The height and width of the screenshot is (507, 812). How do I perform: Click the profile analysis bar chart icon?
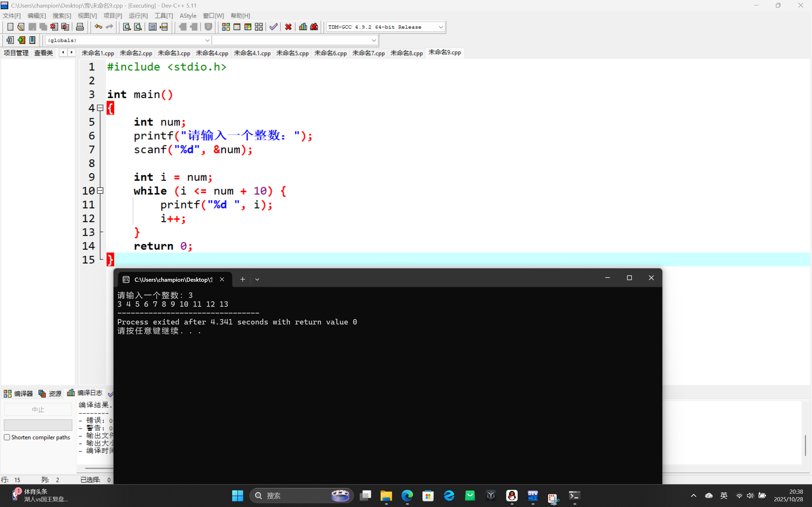coord(303,27)
